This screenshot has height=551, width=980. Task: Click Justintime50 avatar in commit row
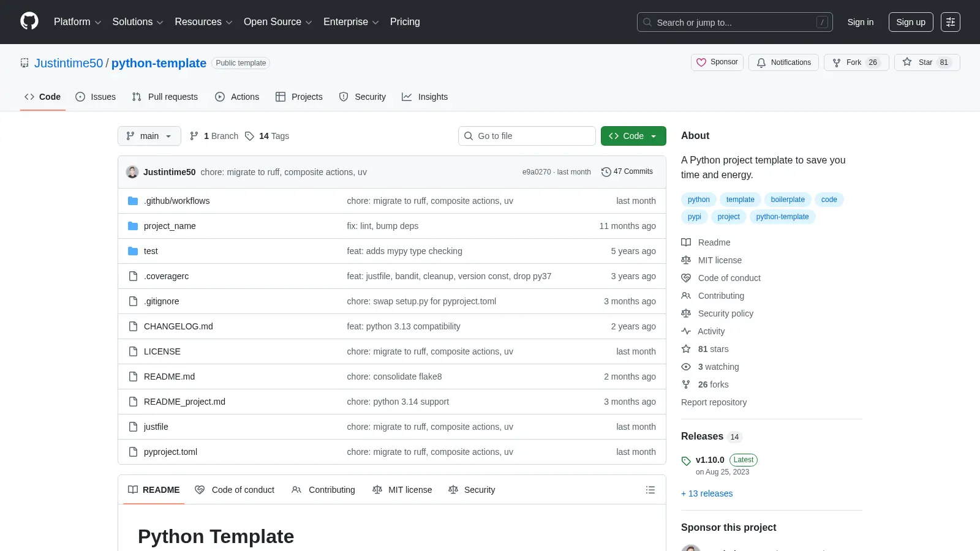click(132, 172)
